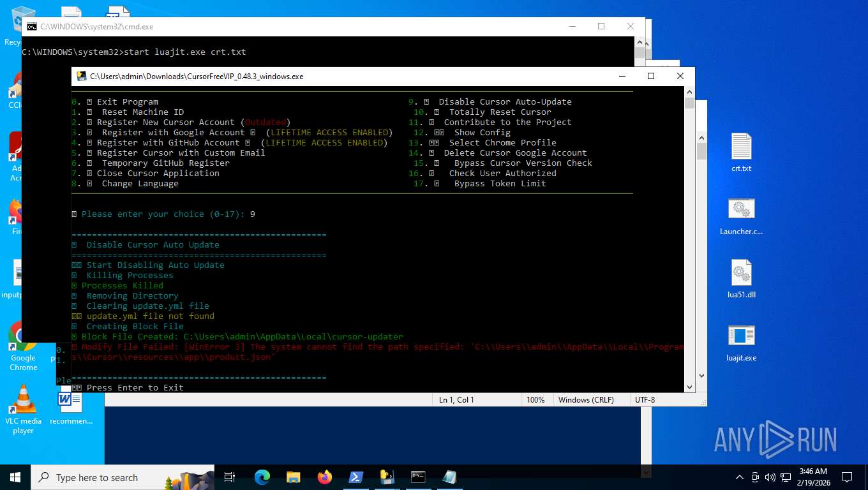
Task: Click 'Select Chrome Profile' line
Action: pos(483,143)
